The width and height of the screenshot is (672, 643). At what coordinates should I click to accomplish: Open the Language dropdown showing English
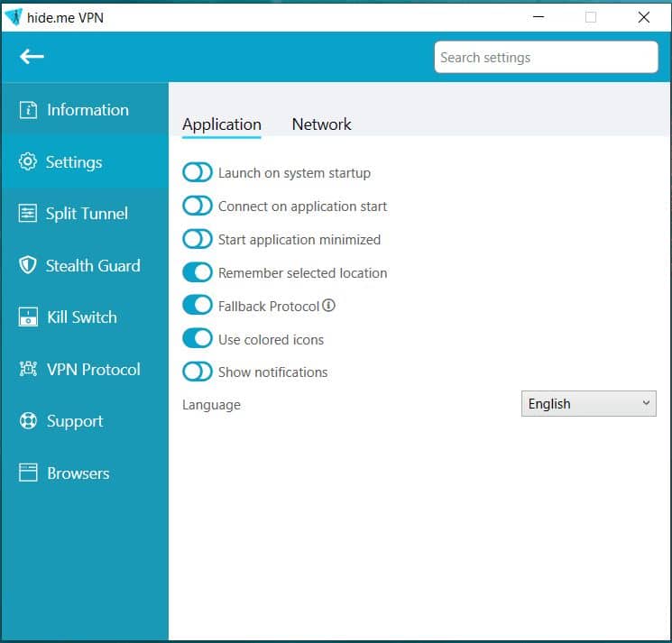click(x=588, y=403)
